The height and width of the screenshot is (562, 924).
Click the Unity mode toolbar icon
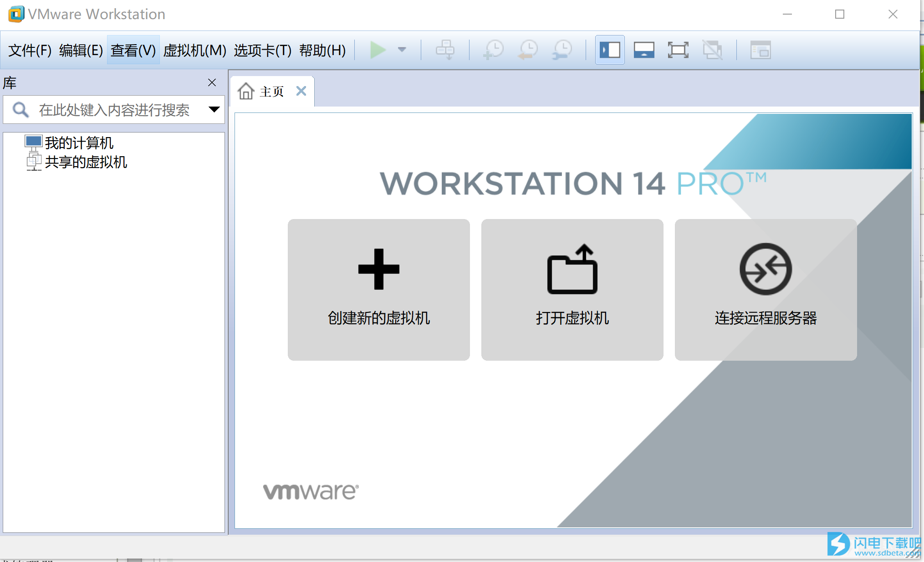712,50
